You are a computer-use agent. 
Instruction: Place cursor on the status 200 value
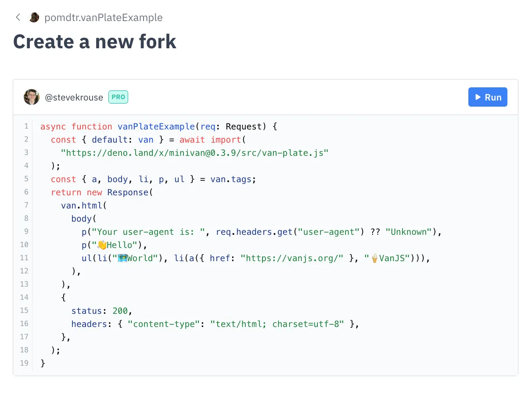coord(120,311)
